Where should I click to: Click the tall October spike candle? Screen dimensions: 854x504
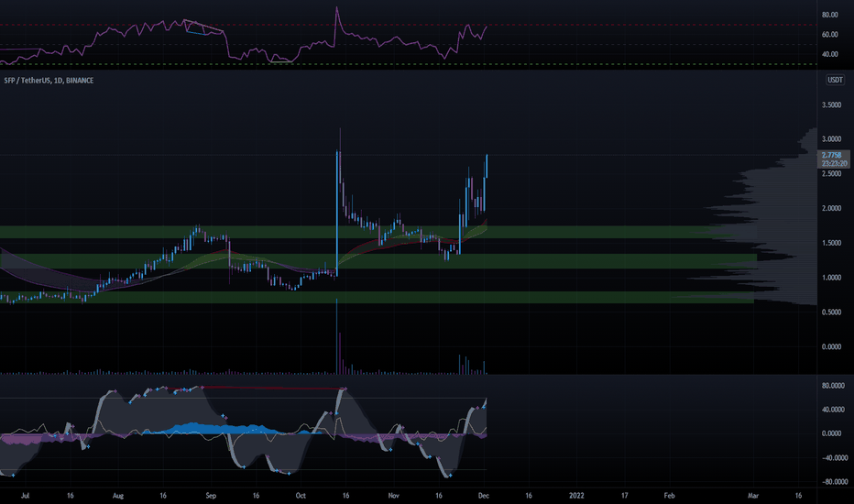click(x=338, y=213)
